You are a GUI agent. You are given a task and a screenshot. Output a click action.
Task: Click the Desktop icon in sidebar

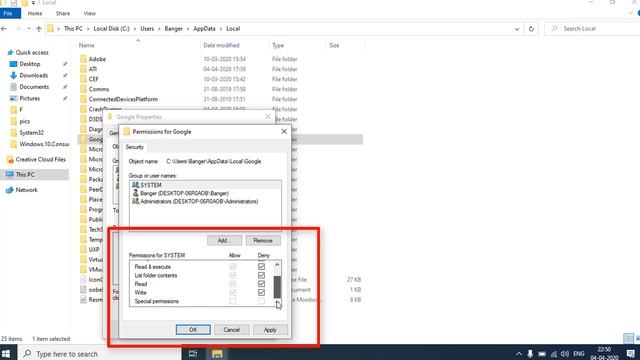click(x=13, y=64)
